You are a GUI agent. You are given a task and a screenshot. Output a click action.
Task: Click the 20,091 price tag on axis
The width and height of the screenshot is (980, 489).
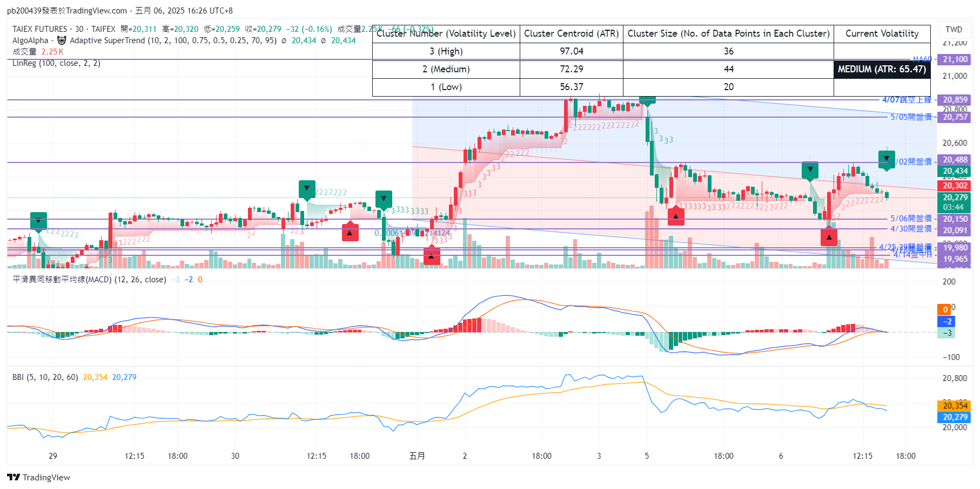[955, 230]
